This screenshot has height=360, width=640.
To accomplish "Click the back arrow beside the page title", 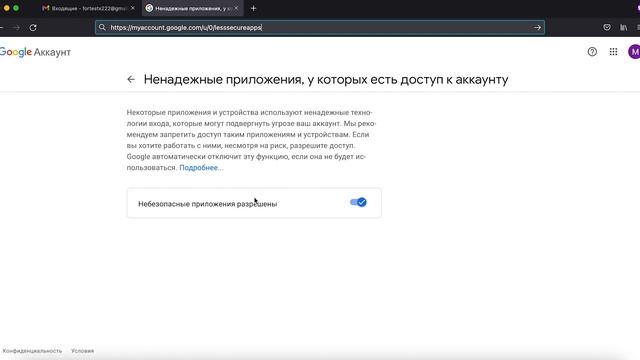I will click(131, 80).
